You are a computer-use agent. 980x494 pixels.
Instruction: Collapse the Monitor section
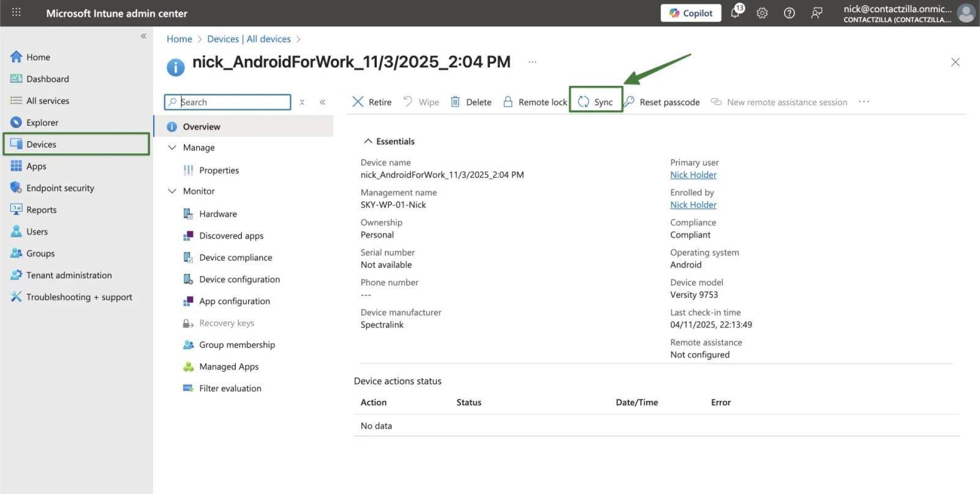tap(172, 191)
